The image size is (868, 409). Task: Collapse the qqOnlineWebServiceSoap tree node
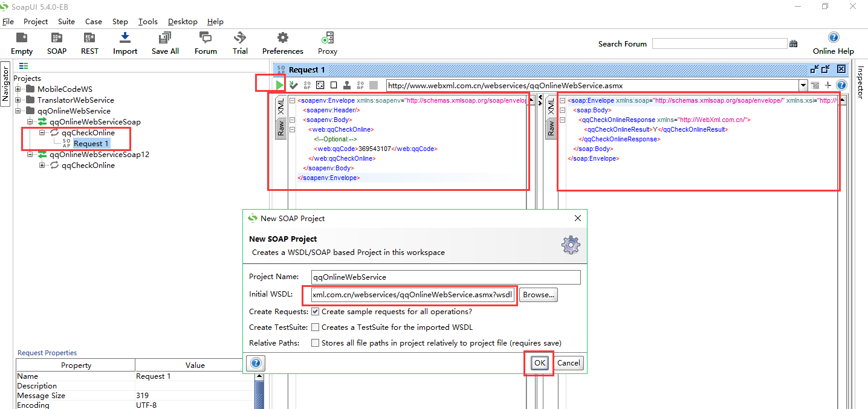click(x=29, y=121)
